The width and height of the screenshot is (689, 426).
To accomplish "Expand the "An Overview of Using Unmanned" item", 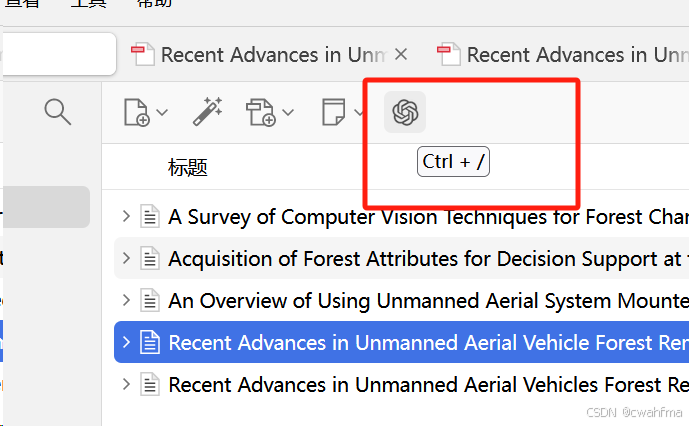I will [x=126, y=300].
